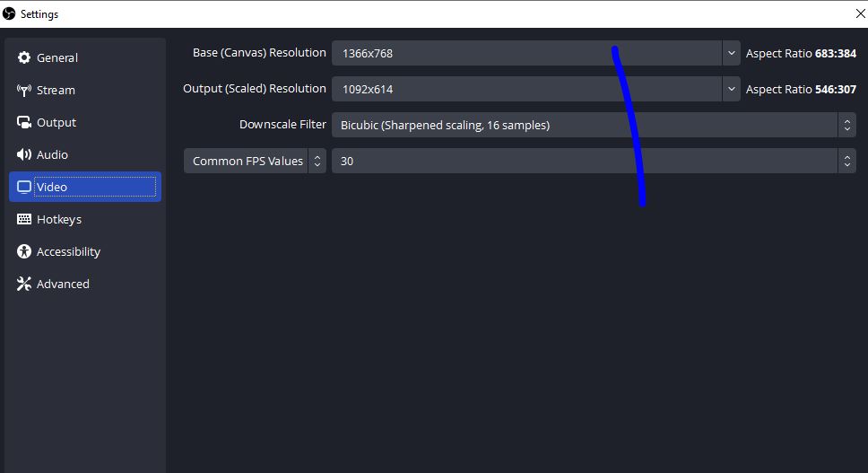The width and height of the screenshot is (868, 473).
Task: Expand Base (Canvas) Resolution dropdown arrow
Action: pyautogui.click(x=731, y=53)
